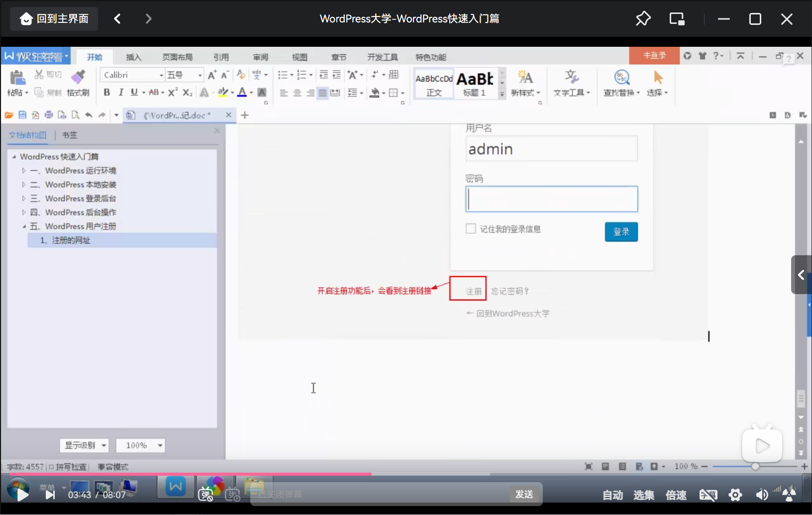Click 发送 to send danmaku

pos(524,494)
